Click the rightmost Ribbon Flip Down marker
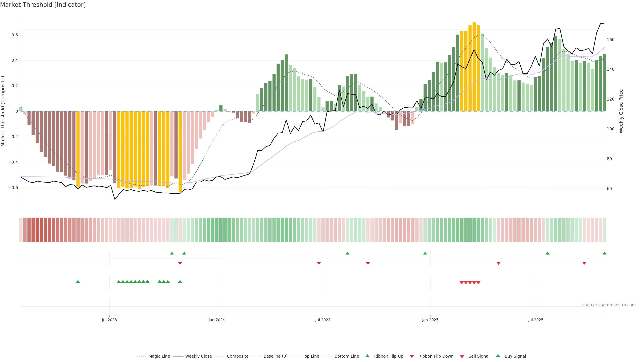644x362 pixels. pos(584,263)
